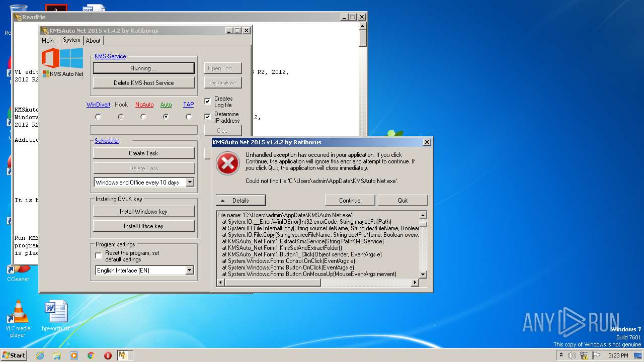Close the unhandled exception dialog

[427, 142]
